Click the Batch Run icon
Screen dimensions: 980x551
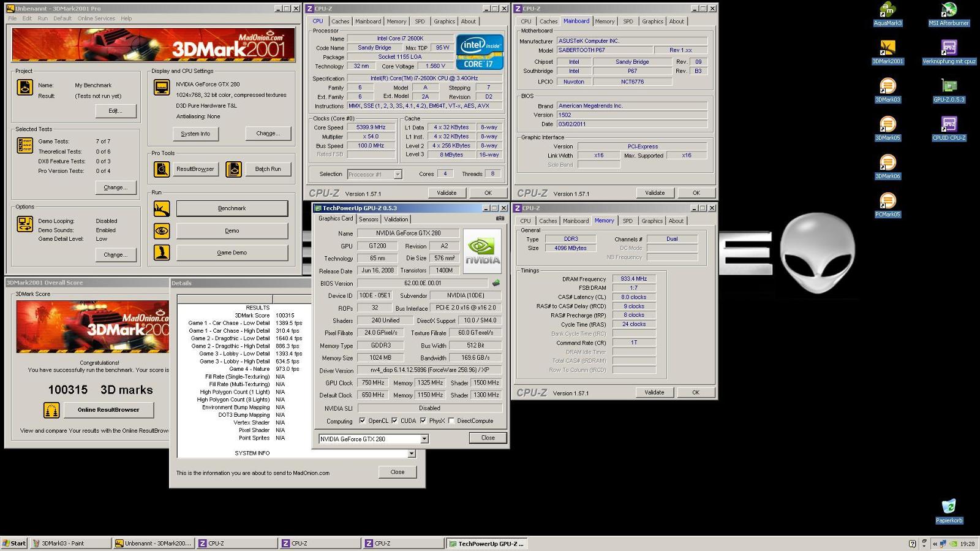[x=233, y=169]
